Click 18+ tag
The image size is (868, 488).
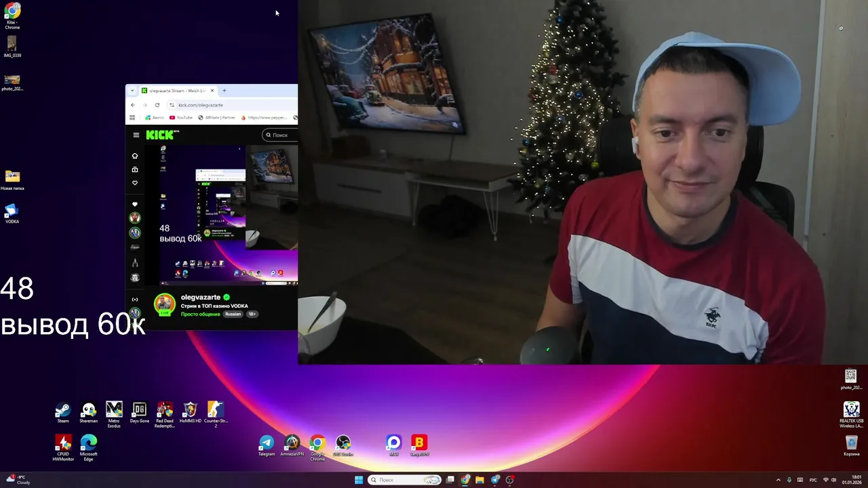coord(252,314)
